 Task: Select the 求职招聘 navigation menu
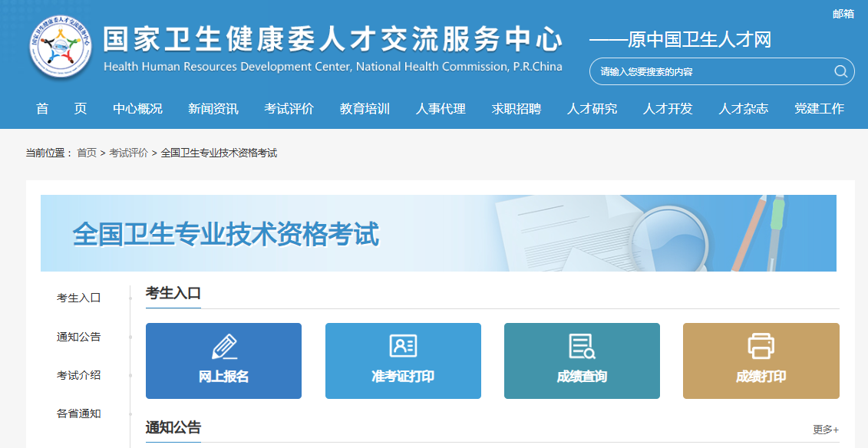[x=516, y=109]
